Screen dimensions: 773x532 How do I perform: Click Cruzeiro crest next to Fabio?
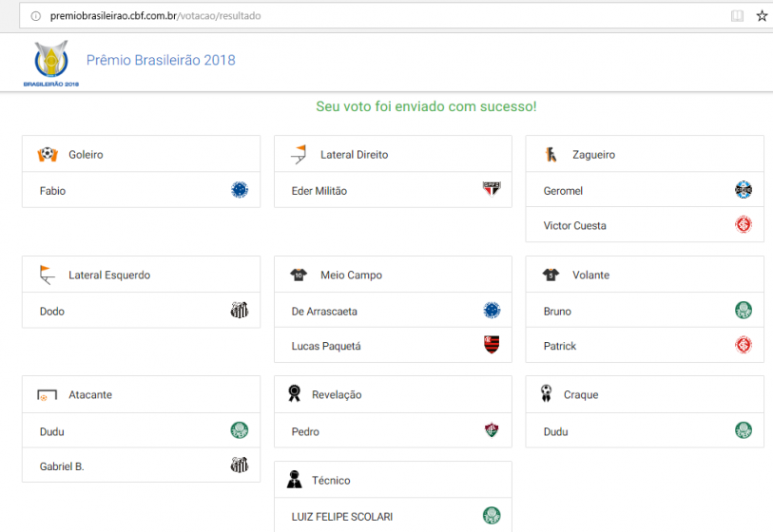tap(240, 190)
